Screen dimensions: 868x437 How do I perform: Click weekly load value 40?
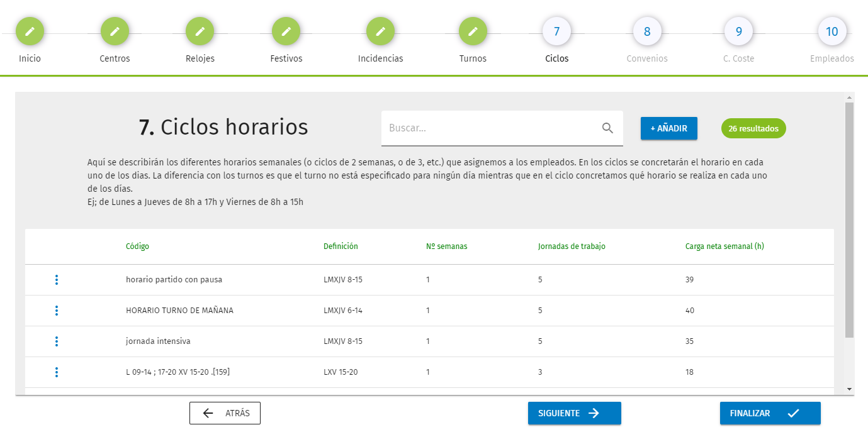click(689, 311)
